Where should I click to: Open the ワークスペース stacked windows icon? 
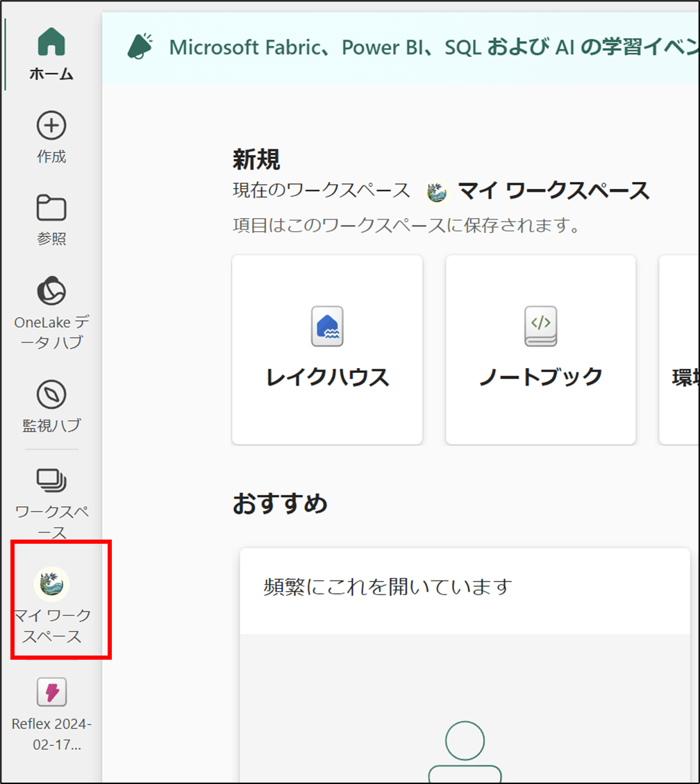point(51,481)
